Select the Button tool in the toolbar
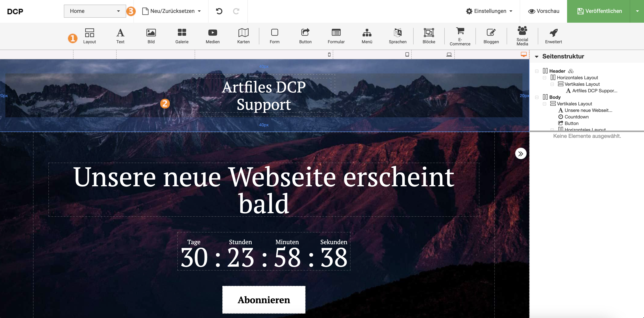 pos(305,36)
